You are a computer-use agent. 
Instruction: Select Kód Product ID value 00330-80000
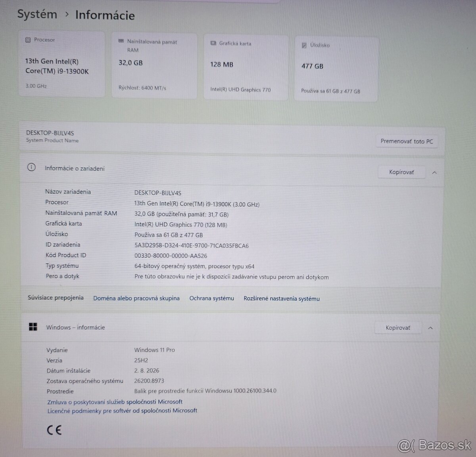[171, 256]
